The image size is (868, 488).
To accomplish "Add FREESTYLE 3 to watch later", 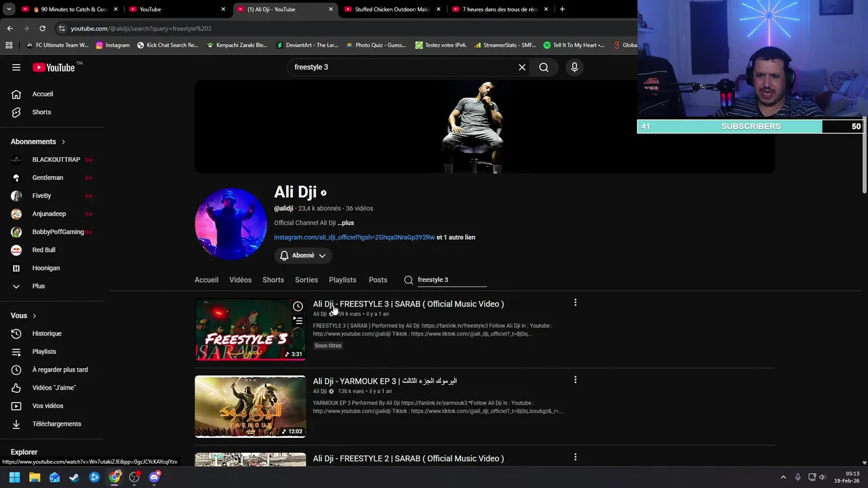I will point(298,306).
